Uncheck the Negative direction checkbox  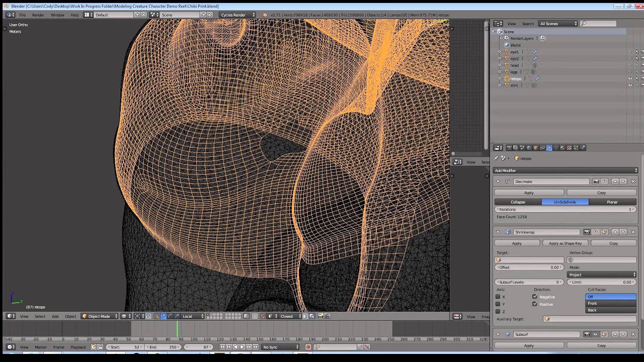click(535, 297)
